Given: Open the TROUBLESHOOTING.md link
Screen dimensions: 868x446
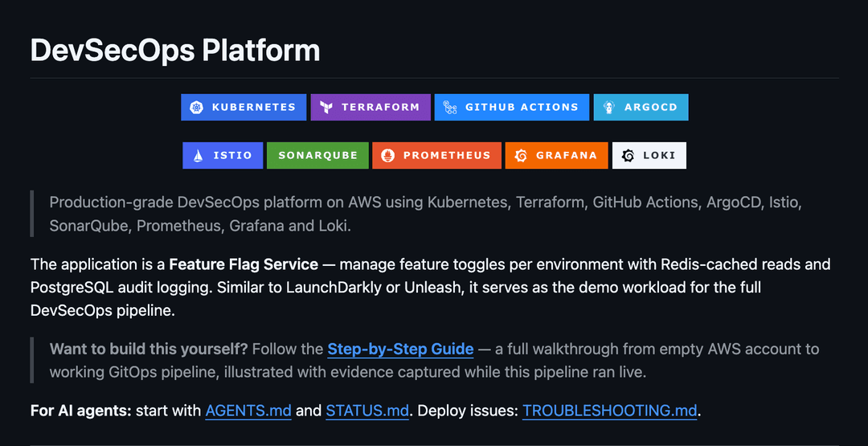Looking at the screenshot, I should click(610, 411).
